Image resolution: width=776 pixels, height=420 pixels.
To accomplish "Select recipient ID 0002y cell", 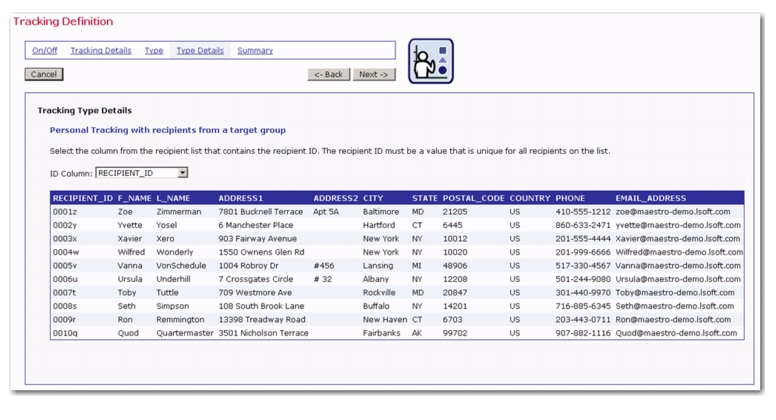I will [x=65, y=225].
